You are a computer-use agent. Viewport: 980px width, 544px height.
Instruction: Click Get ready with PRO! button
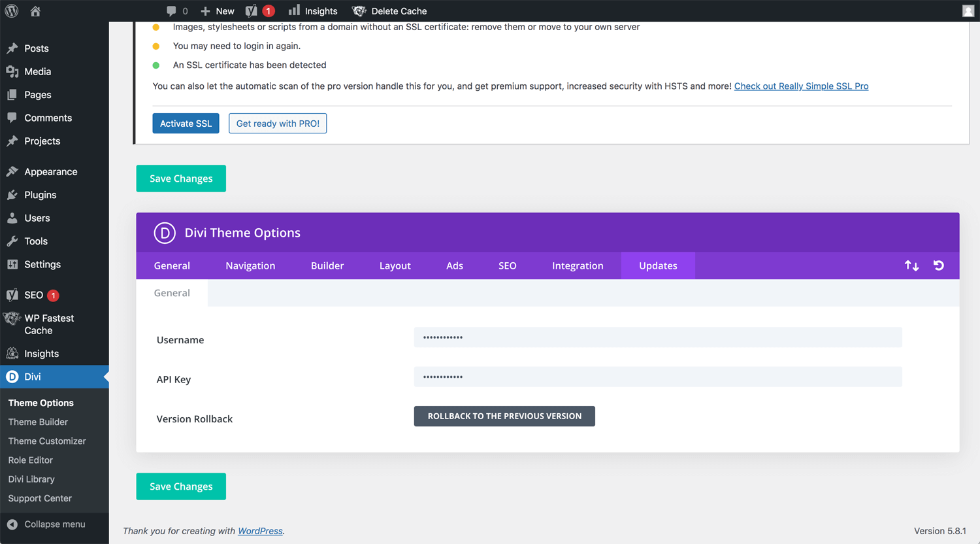278,124
